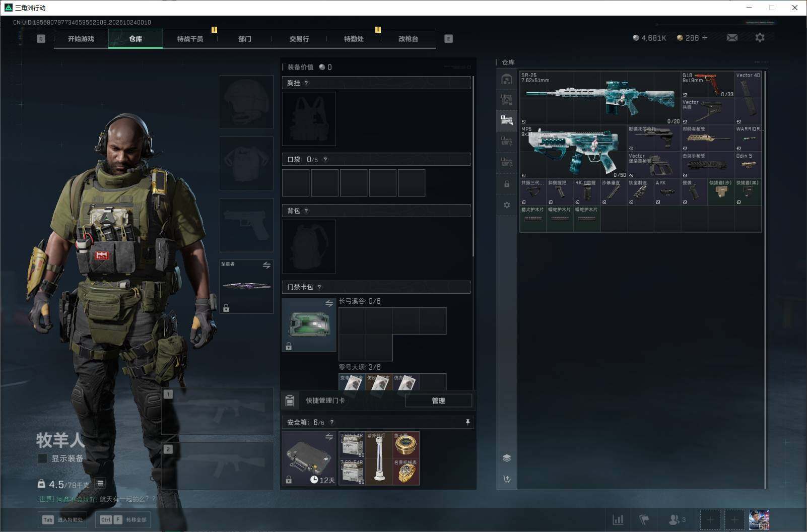Switch to the 开始游戏 tab
The image size is (807, 532).
point(81,39)
